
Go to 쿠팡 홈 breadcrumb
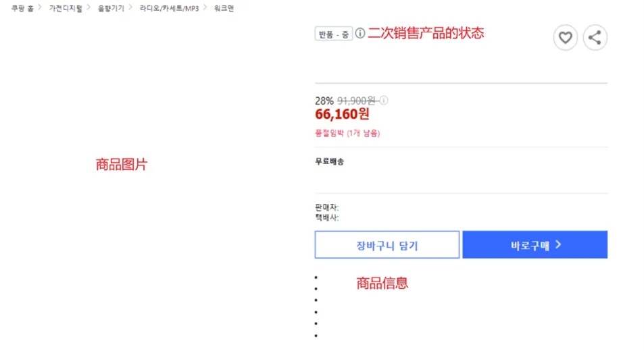tap(22, 8)
